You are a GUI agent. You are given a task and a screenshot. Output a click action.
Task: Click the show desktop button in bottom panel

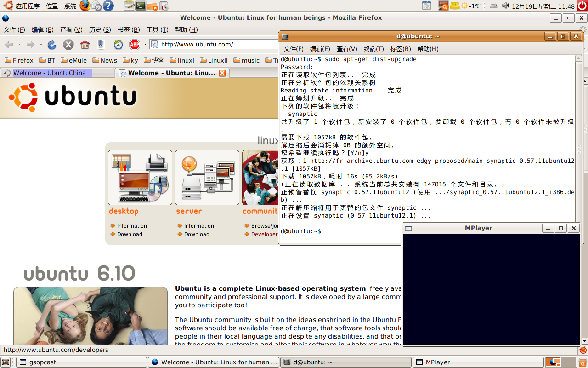point(6,362)
